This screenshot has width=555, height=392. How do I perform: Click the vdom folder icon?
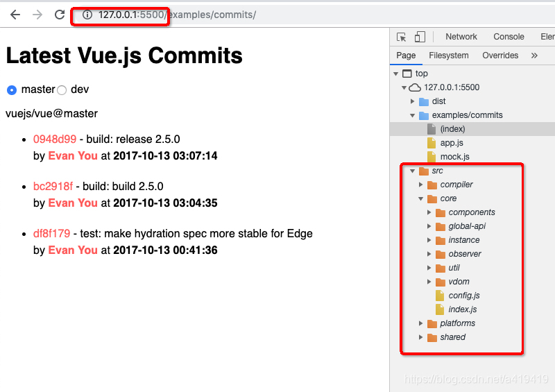tap(441, 282)
